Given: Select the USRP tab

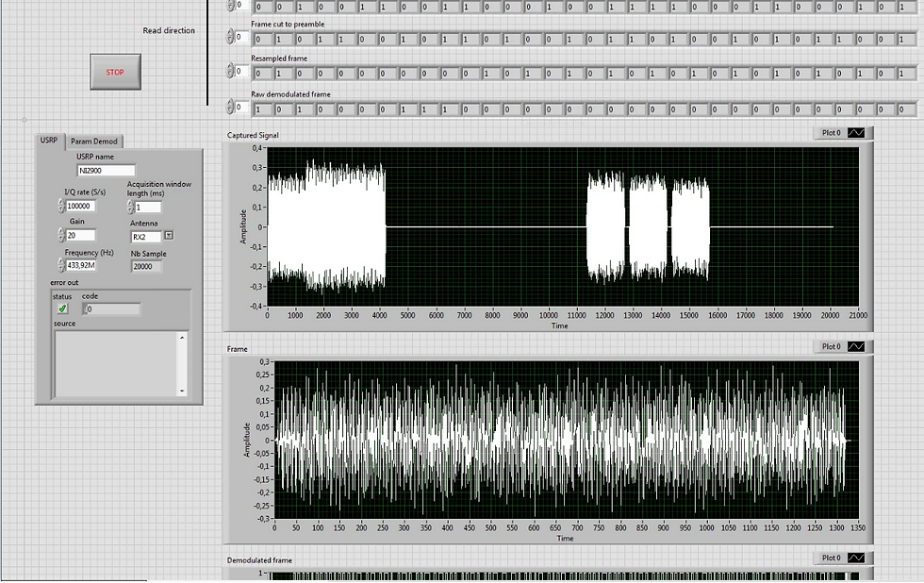Looking at the screenshot, I should click(49, 141).
